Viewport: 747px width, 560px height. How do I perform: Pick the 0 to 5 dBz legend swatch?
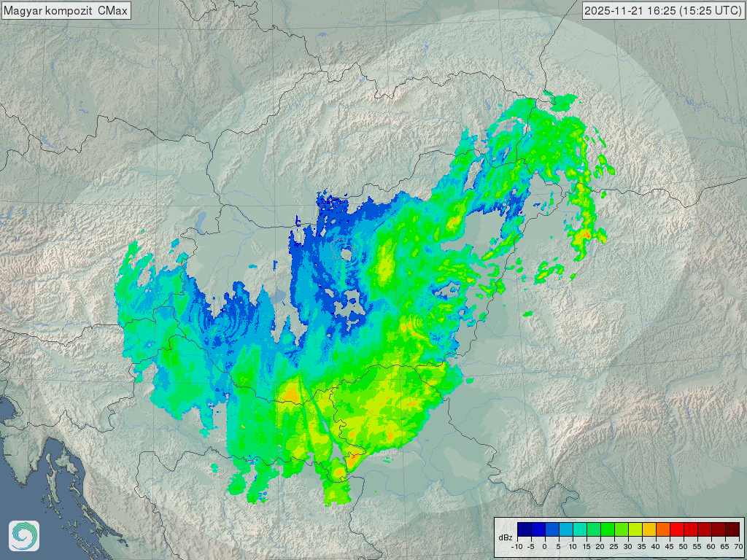(551, 529)
